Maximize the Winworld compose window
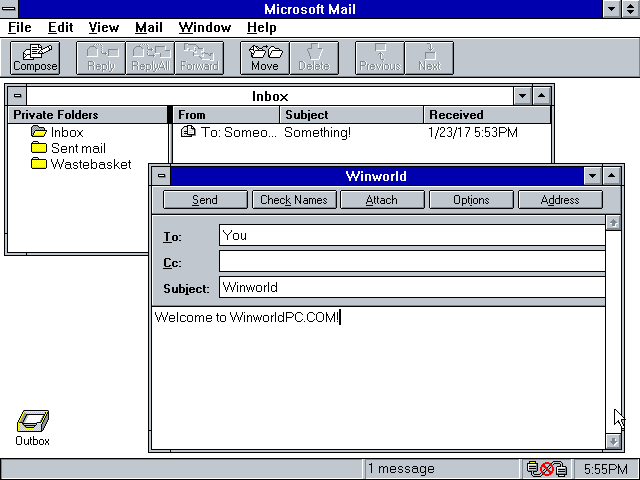Image resolution: width=640 pixels, height=480 pixels. pos(611,176)
